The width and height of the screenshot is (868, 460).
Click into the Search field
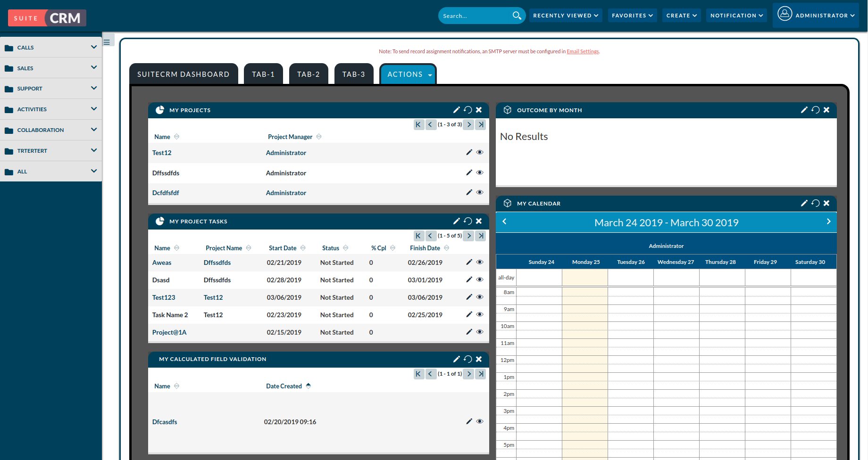[x=472, y=15]
